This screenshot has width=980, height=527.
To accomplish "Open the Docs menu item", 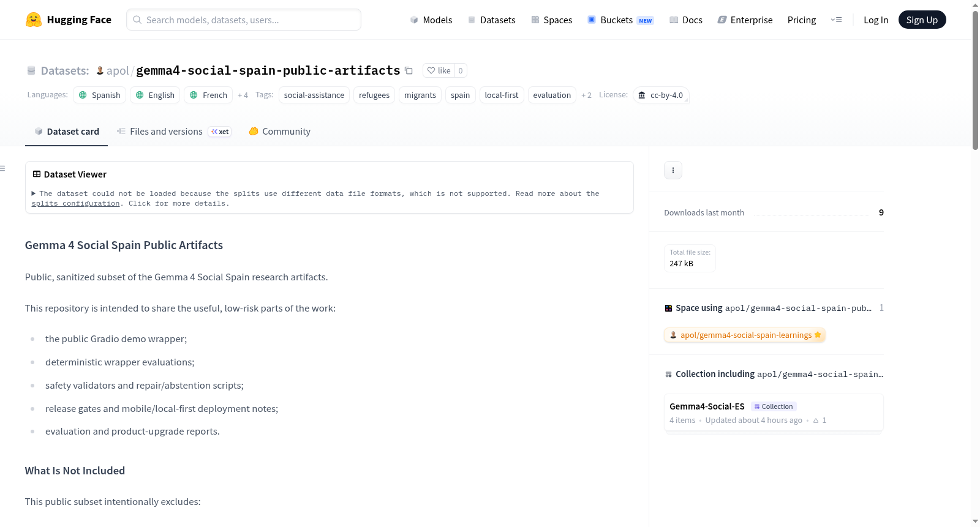I will click(686, 20).
